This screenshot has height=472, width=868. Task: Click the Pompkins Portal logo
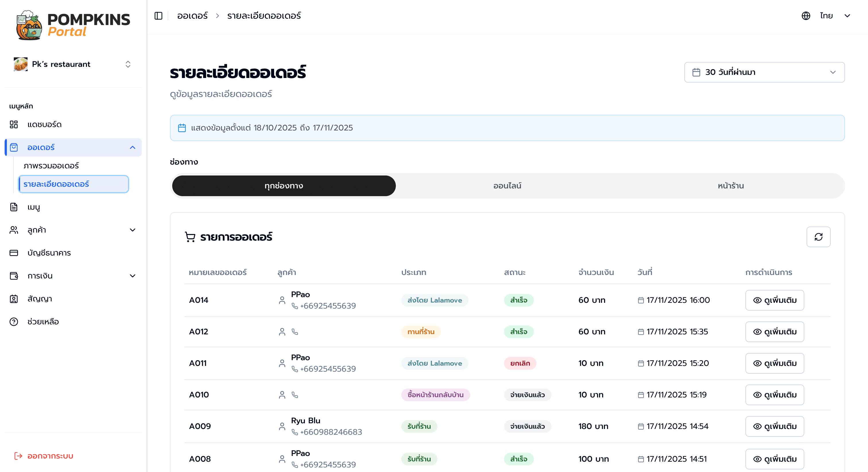click(x=73, y=25)
